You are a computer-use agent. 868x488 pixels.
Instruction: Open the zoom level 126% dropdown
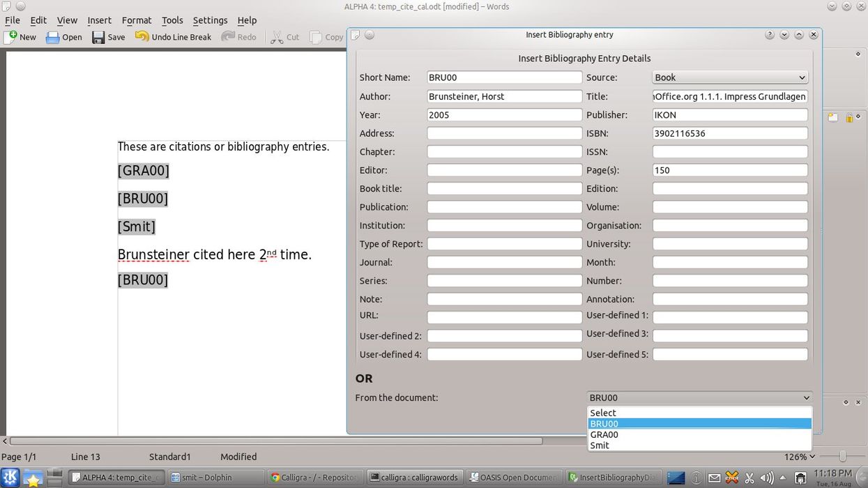click(x=800, y=457)
